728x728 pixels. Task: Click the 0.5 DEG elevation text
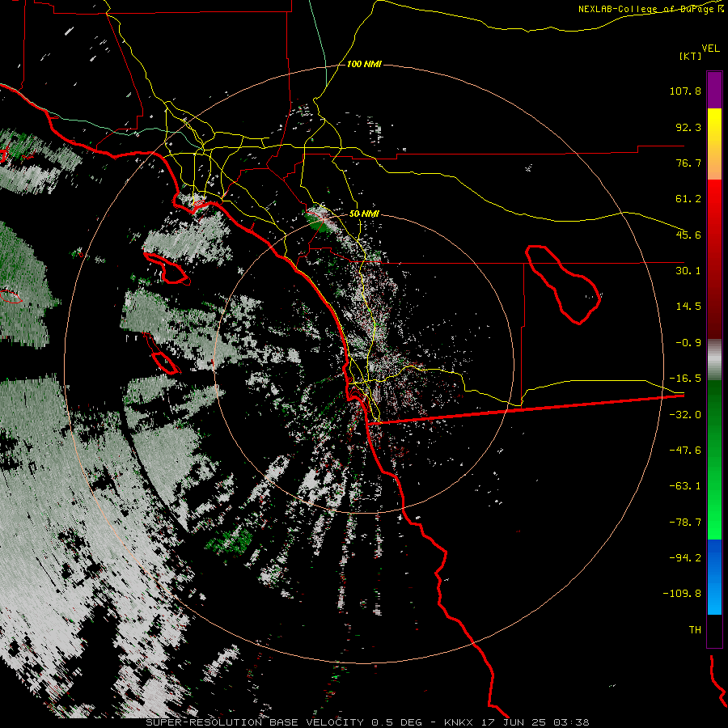(396, 722)
